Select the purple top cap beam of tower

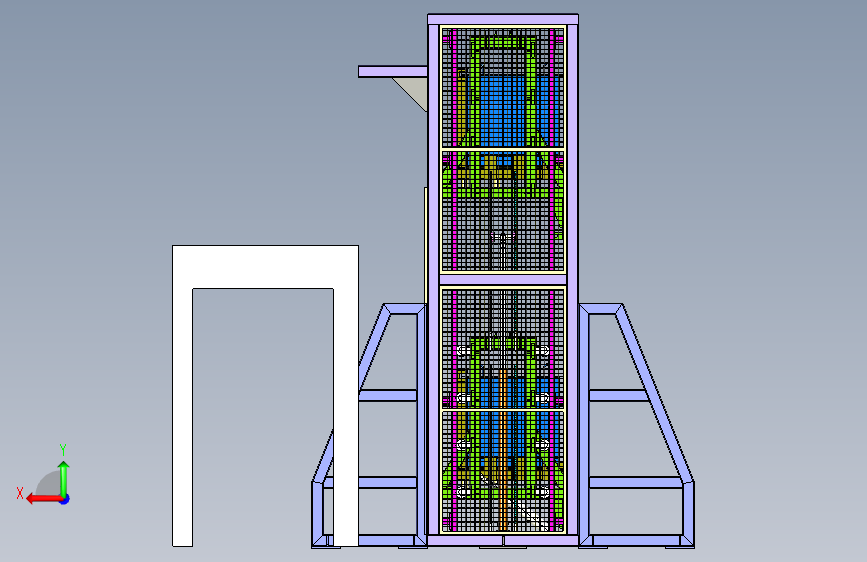(x=503, y=20)
